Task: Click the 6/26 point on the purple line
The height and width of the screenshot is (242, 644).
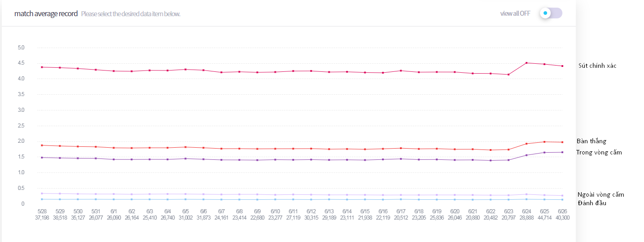Action: (562, 152)
